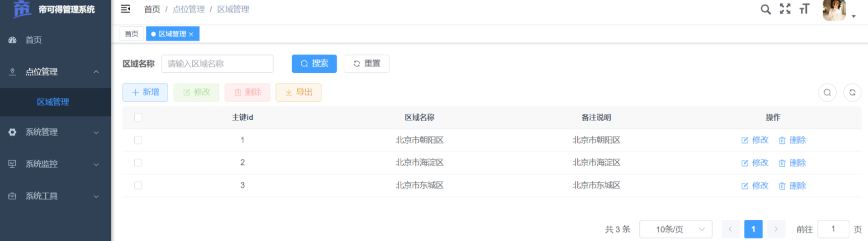Check the select-all checkbox in the table header

(x=138, y=117)
